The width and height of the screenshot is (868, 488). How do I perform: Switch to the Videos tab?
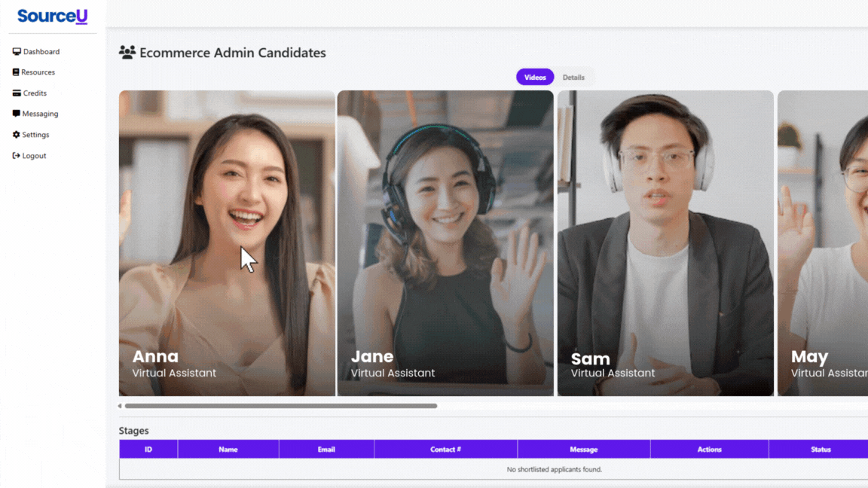[535, 78]
